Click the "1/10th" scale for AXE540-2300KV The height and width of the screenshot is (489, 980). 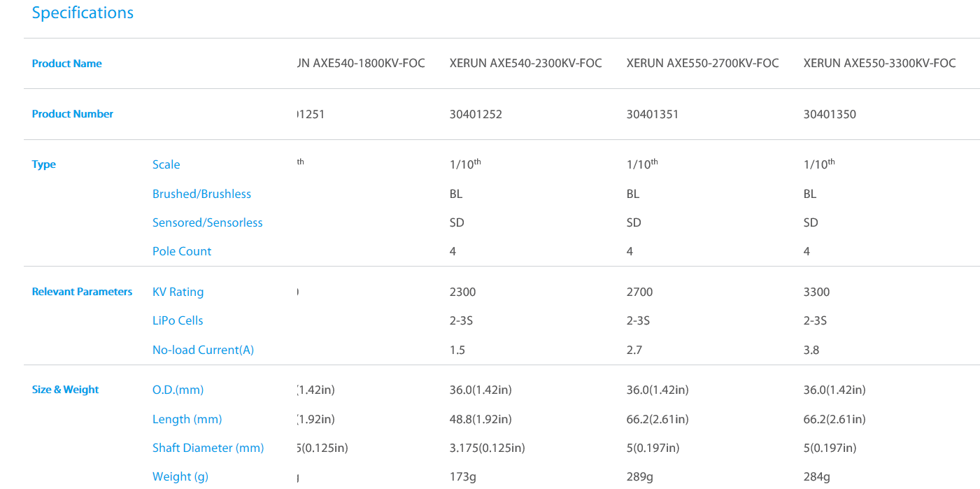click(x=465, y=164)
